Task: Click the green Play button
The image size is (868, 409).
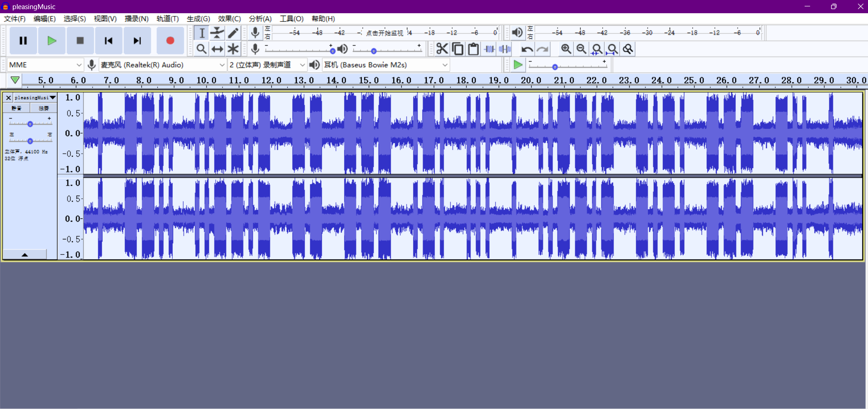Action: coord(52,41)
